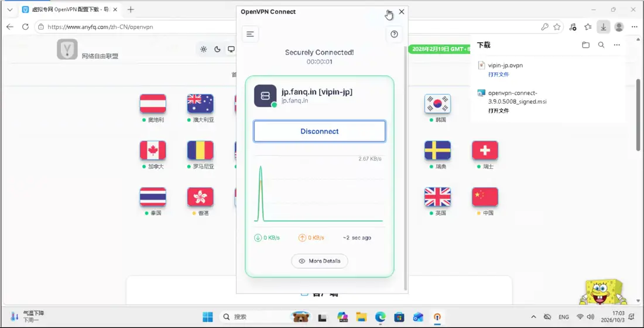Select the Sweden 瑞典 flag

point(437,151)
